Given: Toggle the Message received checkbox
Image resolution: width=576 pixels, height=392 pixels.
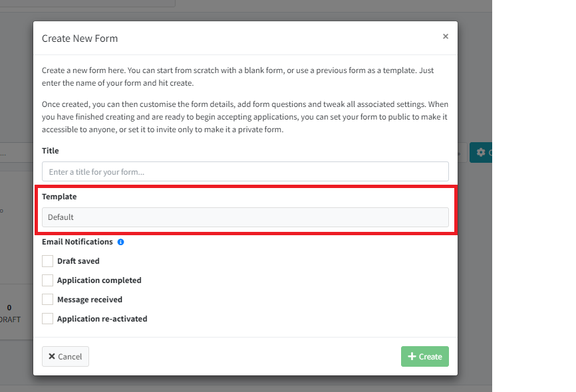Looking at the screenshot, I should click(47, 300).
